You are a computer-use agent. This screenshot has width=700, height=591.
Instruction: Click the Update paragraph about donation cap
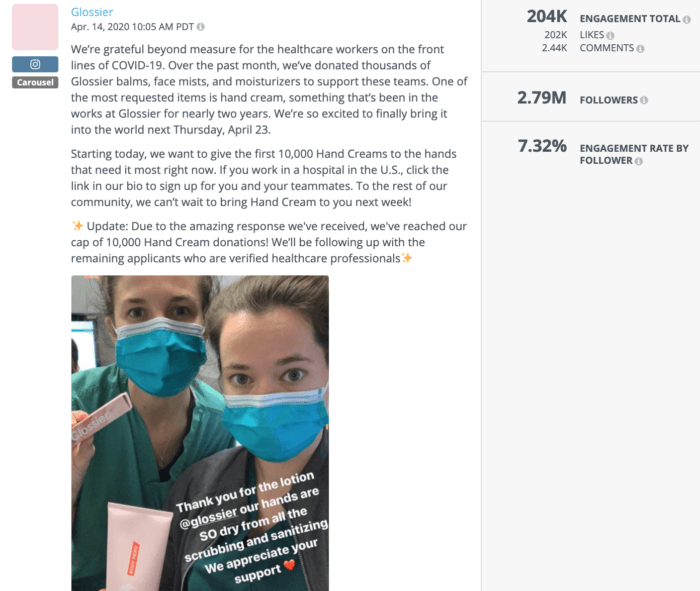coord(269,242)
